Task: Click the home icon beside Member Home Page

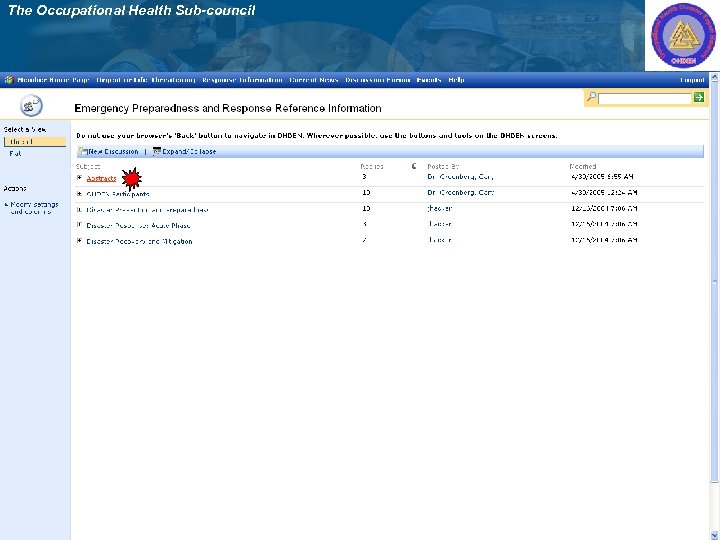Action: click(x=9, y=80)
